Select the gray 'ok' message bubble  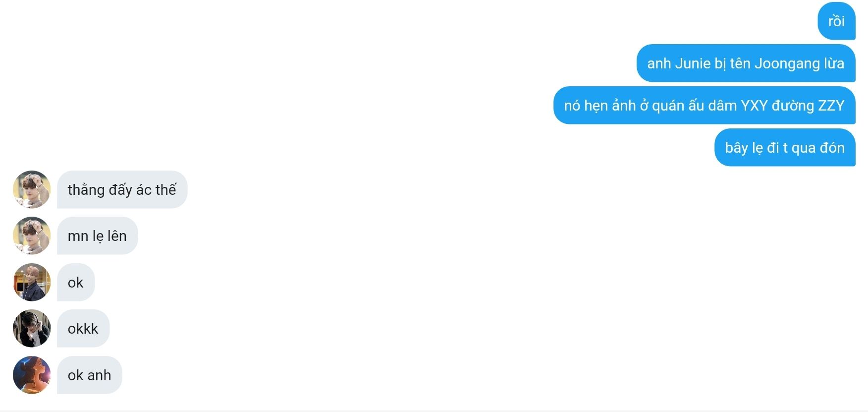pyautogui.click(x=76, y=282)
